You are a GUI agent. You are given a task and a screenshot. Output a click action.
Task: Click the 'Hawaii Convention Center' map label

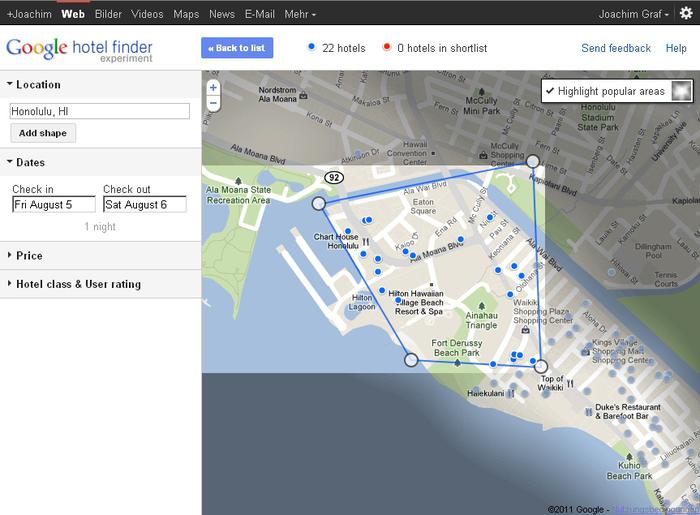[407, 153]
